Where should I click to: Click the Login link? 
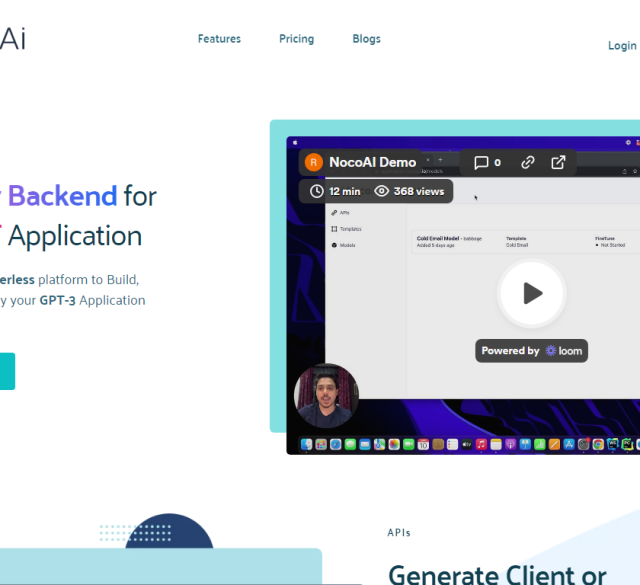(x=622, y=46)
